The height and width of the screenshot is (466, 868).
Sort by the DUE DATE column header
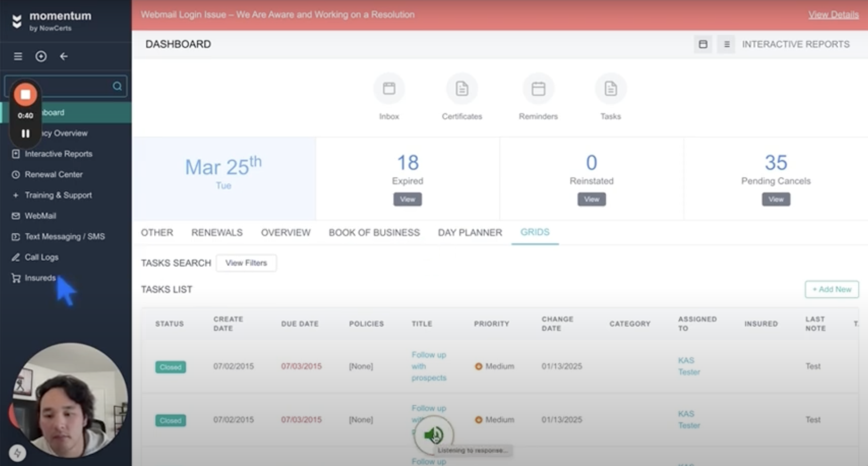click(x=300, y=324)
